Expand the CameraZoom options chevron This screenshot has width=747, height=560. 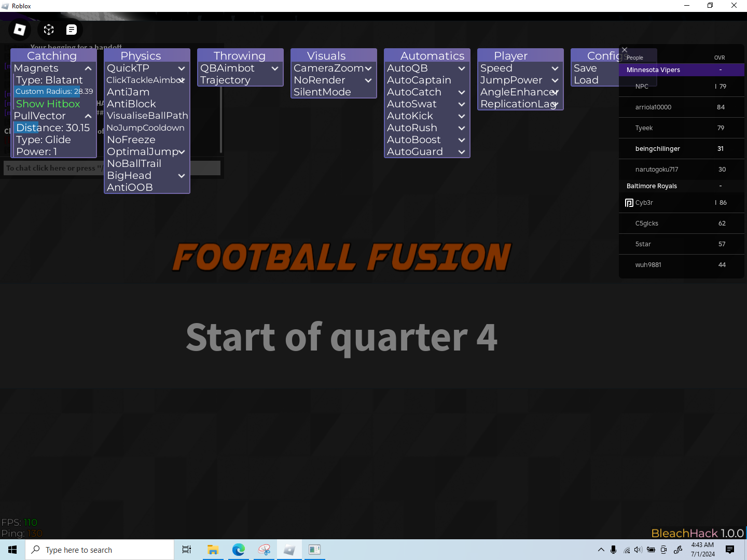coord(368,68)
